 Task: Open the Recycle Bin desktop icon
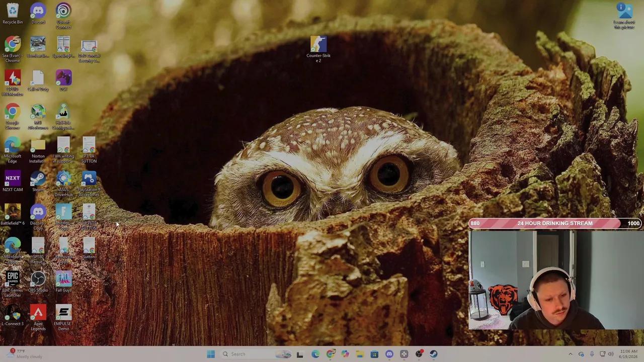[x=13, y=14]
